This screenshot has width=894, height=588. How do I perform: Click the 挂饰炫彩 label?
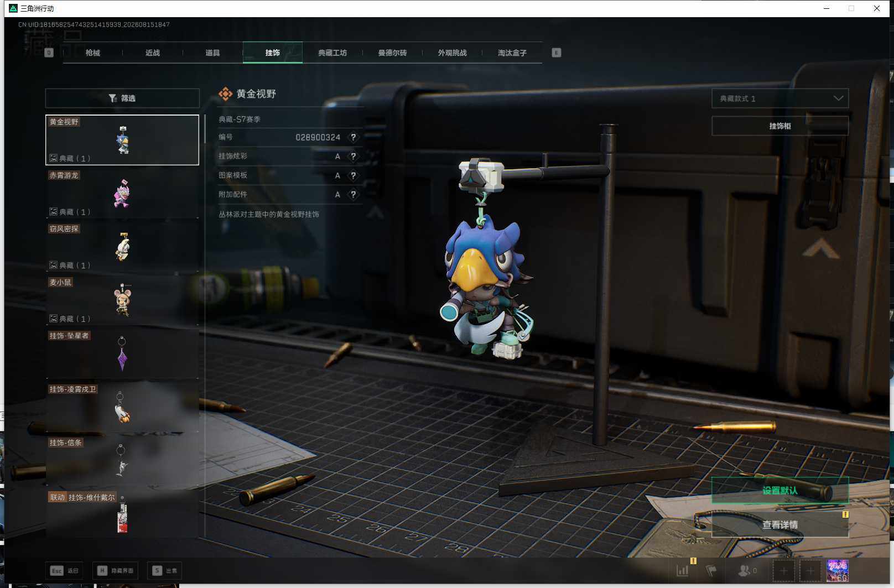tap(233, 156)
